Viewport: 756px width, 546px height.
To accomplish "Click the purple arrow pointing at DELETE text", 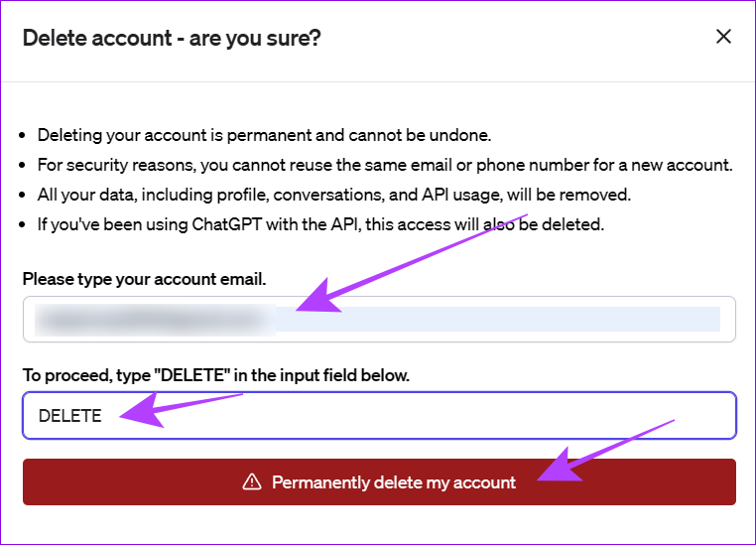I will click(182, 410).
